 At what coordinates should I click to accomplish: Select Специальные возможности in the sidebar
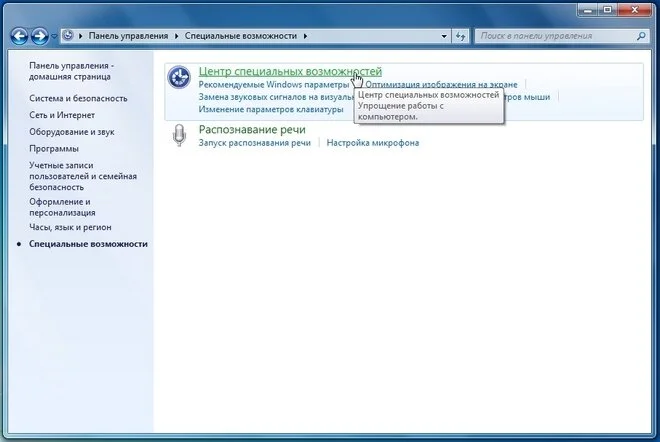click(x=88, y=244)
